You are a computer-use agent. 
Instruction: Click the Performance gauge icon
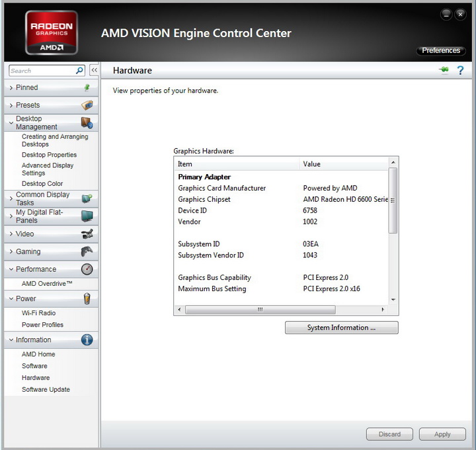point(87,269)
